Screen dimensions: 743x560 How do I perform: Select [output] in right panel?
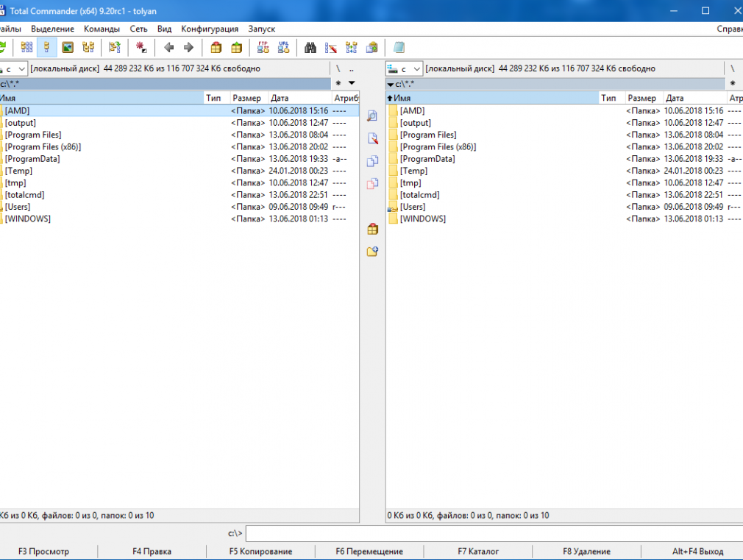click(x=564, y=123)
